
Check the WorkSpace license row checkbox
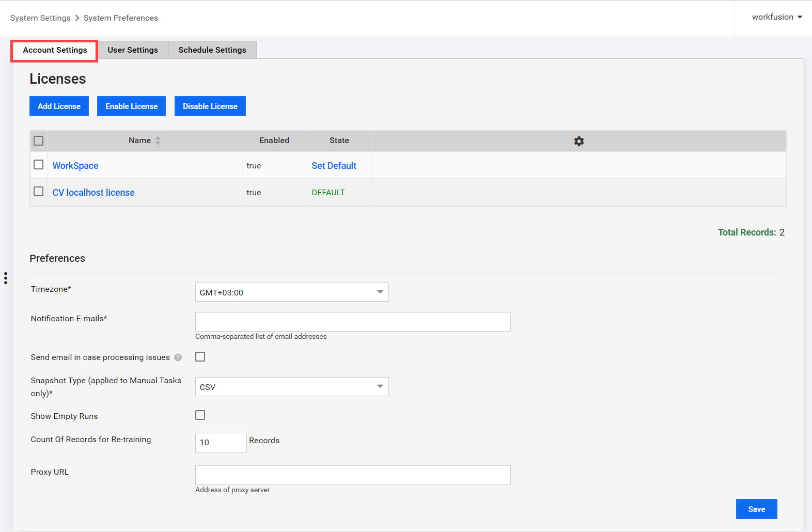[x=39, y=165]
